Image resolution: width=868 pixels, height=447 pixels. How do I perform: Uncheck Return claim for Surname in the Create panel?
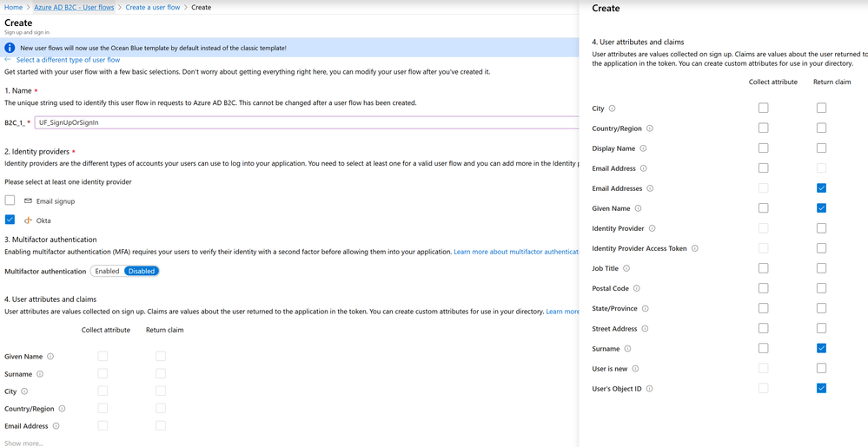tap(821, 349)
